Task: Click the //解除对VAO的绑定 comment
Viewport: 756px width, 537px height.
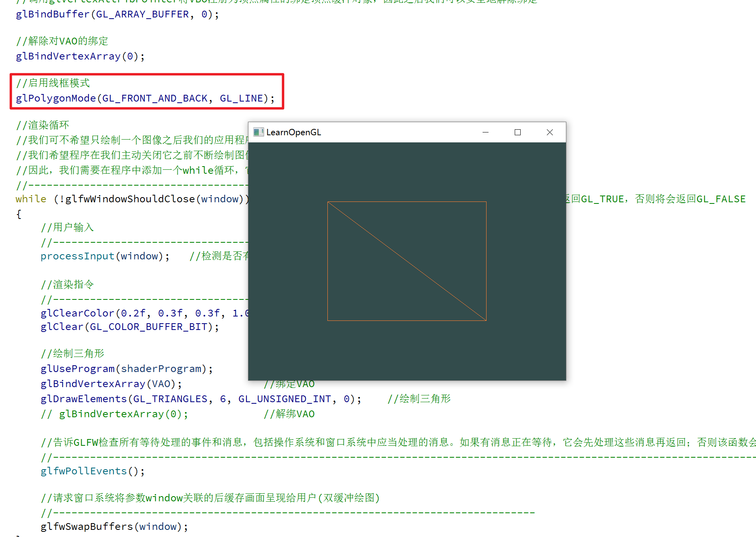Action: (62, 41)
